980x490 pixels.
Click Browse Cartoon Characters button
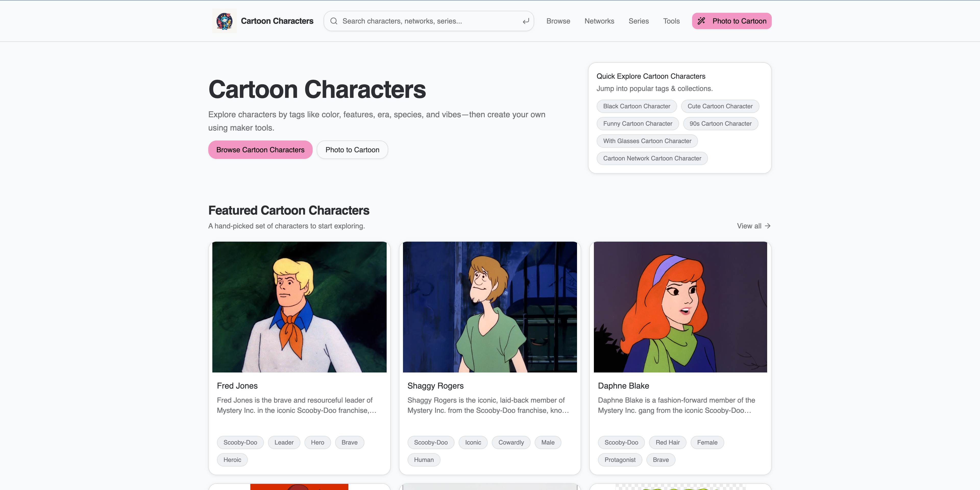click(x=260, y=150)
